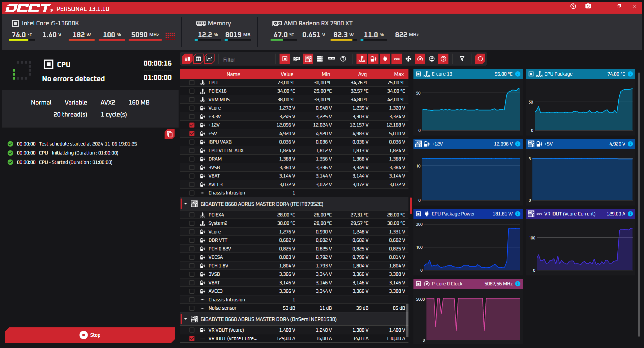Screen dimensions: 644x348
Task: Check the VRM MOS sensor checkbox
Action: pos(192,100)
